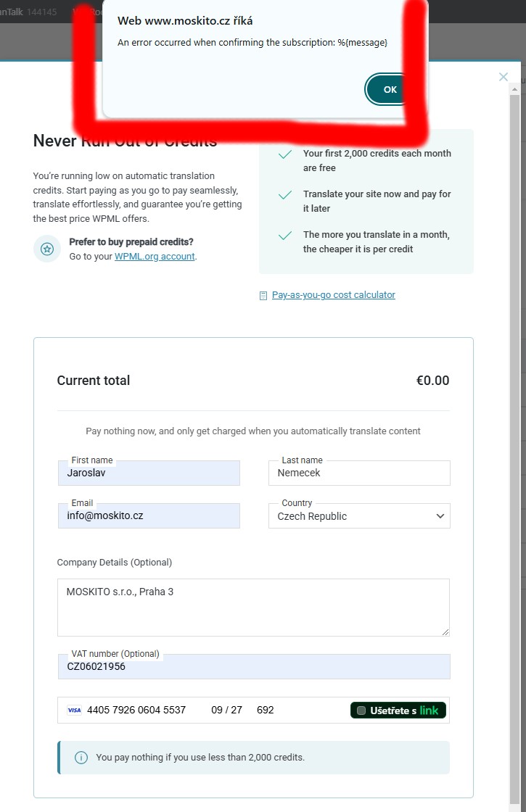Click the checkmark beside first 2,000 credits
Screen dimensions: 526x812
[x=285, y=154]
